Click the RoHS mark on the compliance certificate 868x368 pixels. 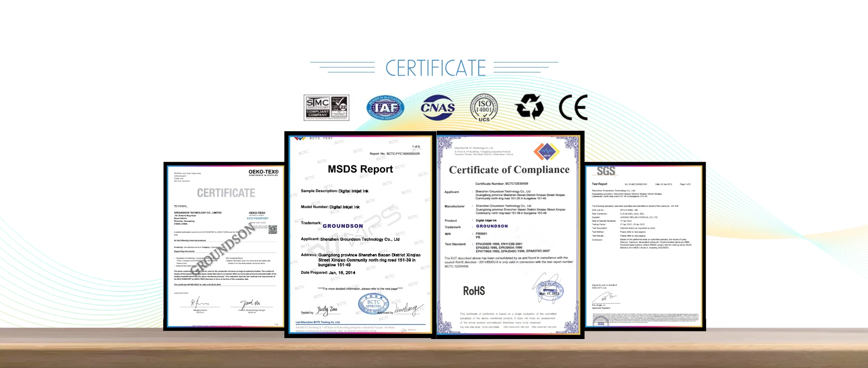[474, 291]
